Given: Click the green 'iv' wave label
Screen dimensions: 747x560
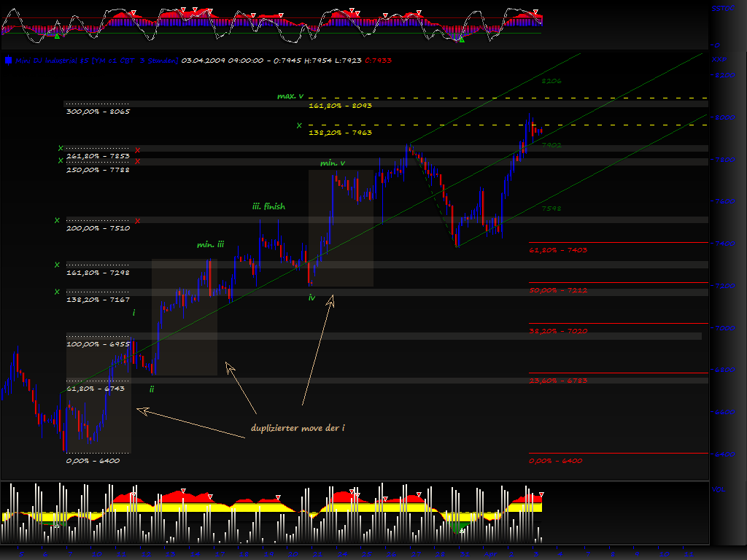Looking at the screenshot, I should pyautogui.click(x=311, y=297).
